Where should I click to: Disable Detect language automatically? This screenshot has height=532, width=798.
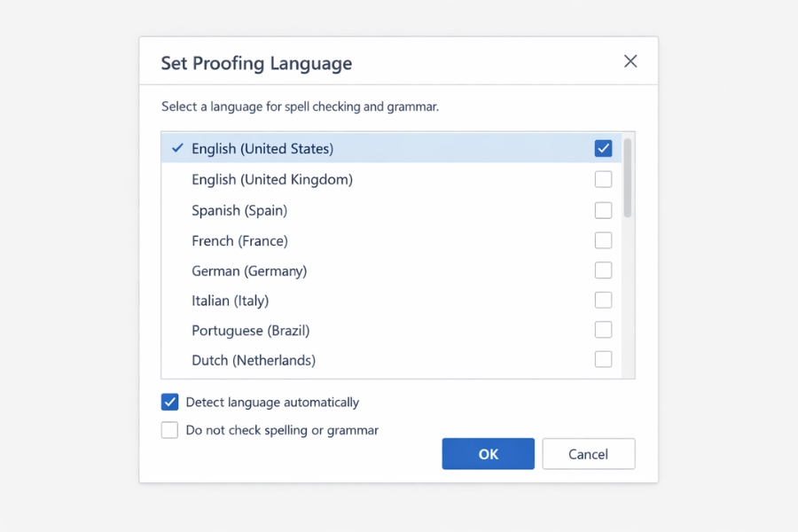pyautogui.click(x=170, y=402)
